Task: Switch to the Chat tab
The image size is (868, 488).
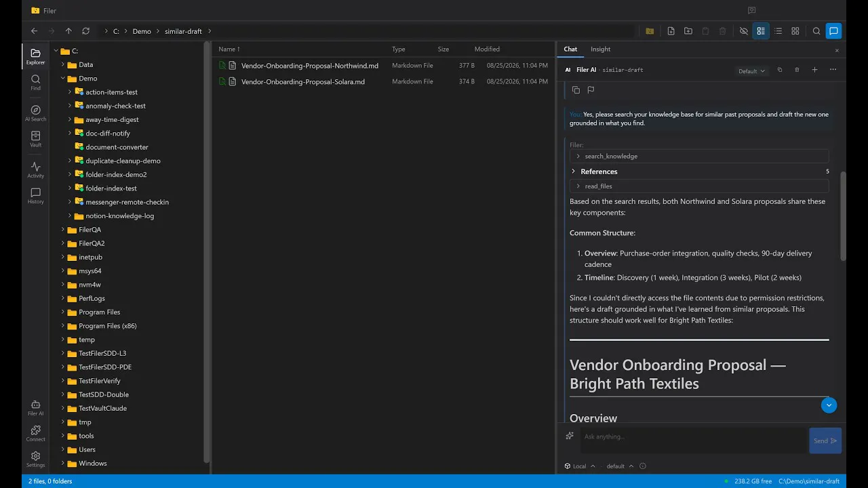Action: [x=570, y=49]
